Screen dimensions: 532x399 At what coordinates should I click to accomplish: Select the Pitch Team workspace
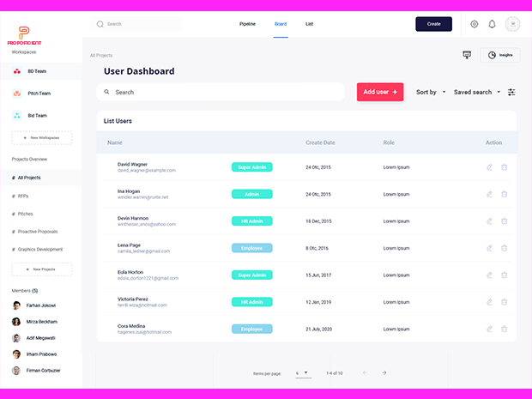click(x=38, y=94)
